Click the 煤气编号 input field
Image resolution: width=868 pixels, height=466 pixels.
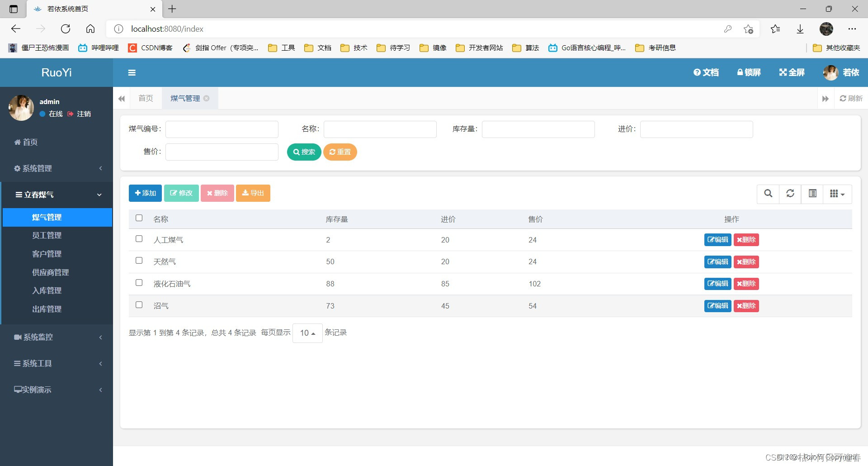(x=222, y=129)
